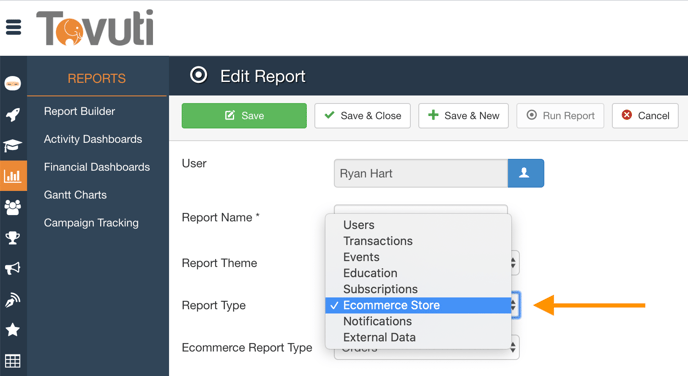The height and width of the screenshot is (376, 688).
Task: Select Ecommerce Store report type
Action: click(418, 305)
